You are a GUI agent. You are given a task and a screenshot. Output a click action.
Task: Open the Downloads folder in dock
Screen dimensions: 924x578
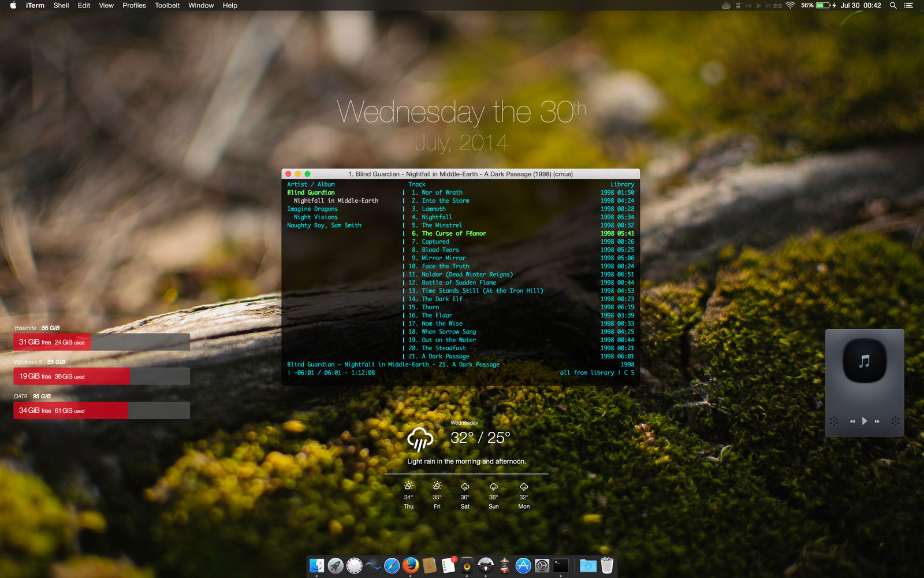(588, 565)
